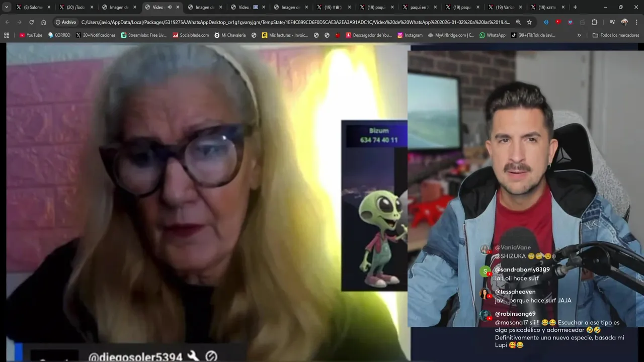Viewport: 644px width, 362px height.
Task: Click the red tomato bookmark icon
Action: (x=338, y=35)
